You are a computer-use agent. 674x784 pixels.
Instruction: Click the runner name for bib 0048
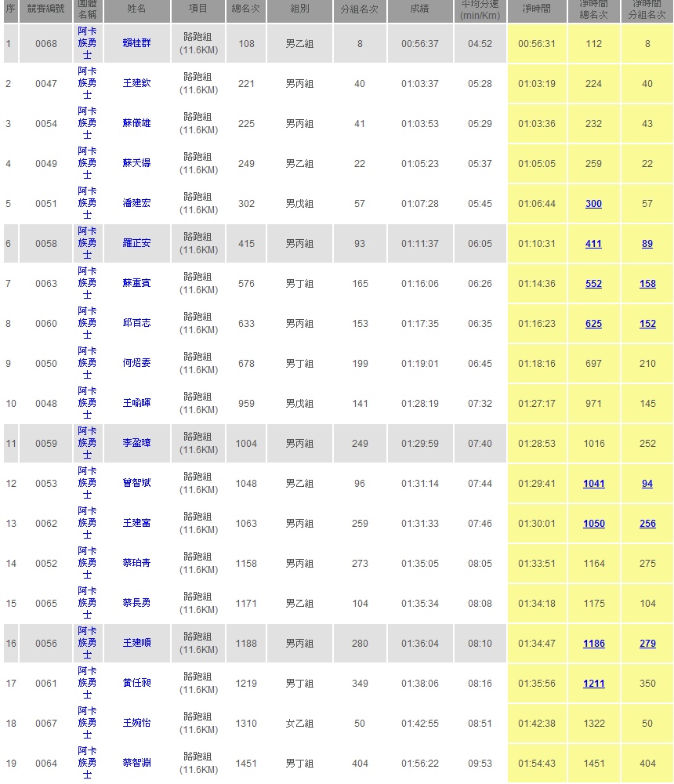(x=136, y=403)
